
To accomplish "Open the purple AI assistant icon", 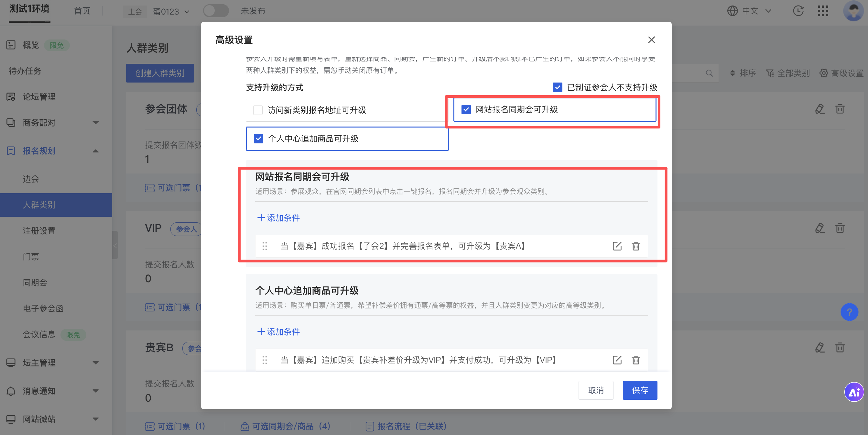I will [853, 392].
